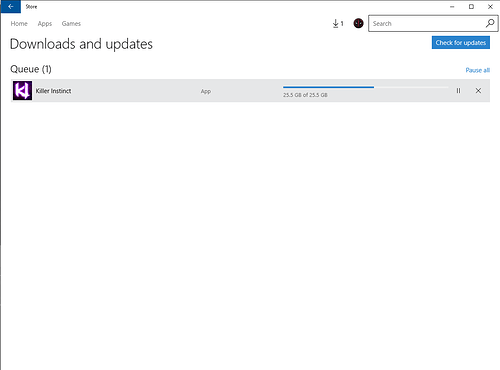Pause the Killer Instinct download
This screenshot has width=500, height=370.
[x=458, y=91]
